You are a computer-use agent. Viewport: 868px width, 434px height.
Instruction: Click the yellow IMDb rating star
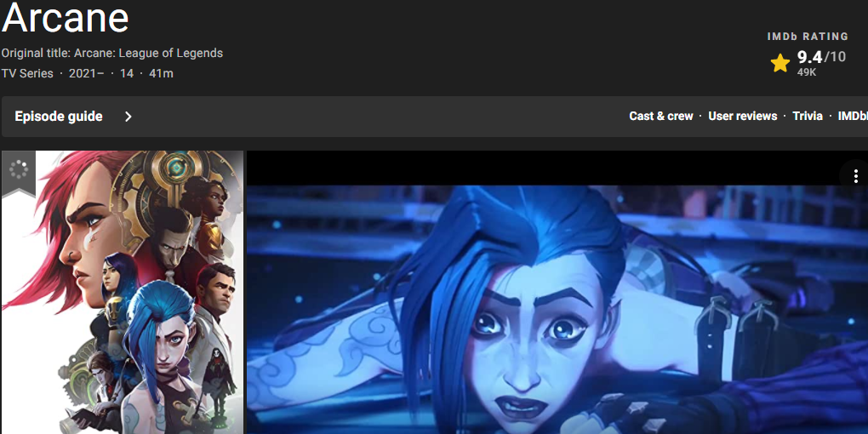pyautogui.click(x=780, y=63)
